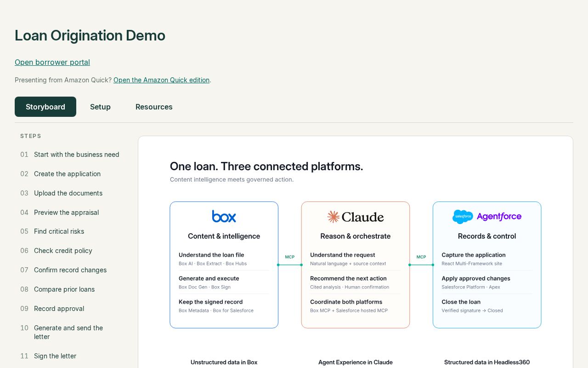Open step 05 Find critical risks
Screen dimensions: 588x368
tap(70, 231)
